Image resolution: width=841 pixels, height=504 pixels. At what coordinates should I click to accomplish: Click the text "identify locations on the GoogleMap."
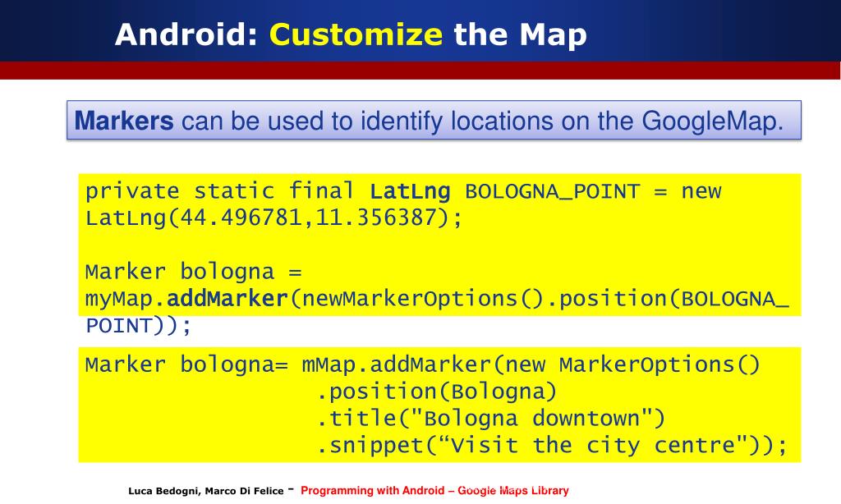[572, 121]
